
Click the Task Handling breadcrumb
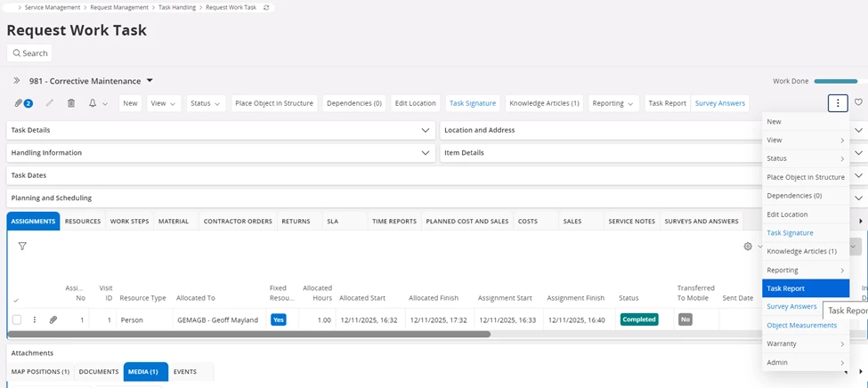point(177,8)
